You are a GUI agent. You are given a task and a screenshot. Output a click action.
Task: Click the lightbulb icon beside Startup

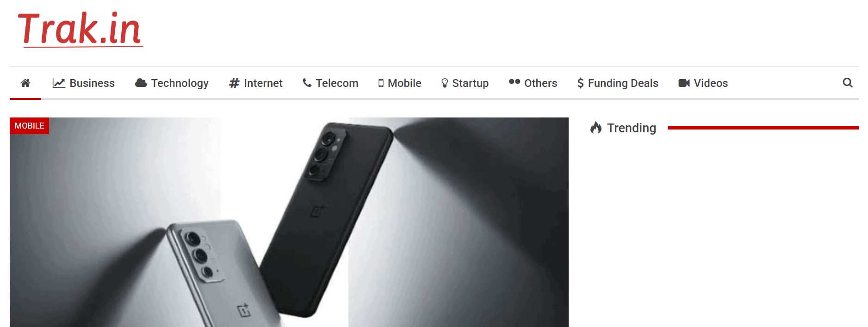tap(445, 83)
